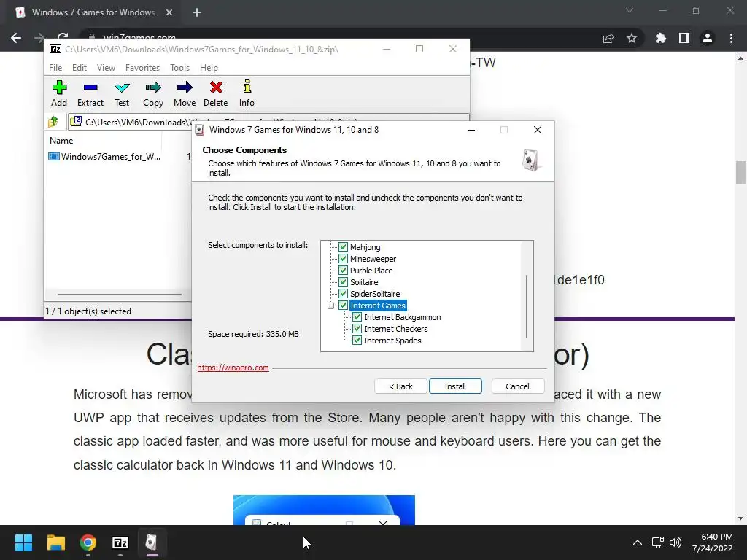Go up one folder in 7-Zip

[x=53, y=122]
